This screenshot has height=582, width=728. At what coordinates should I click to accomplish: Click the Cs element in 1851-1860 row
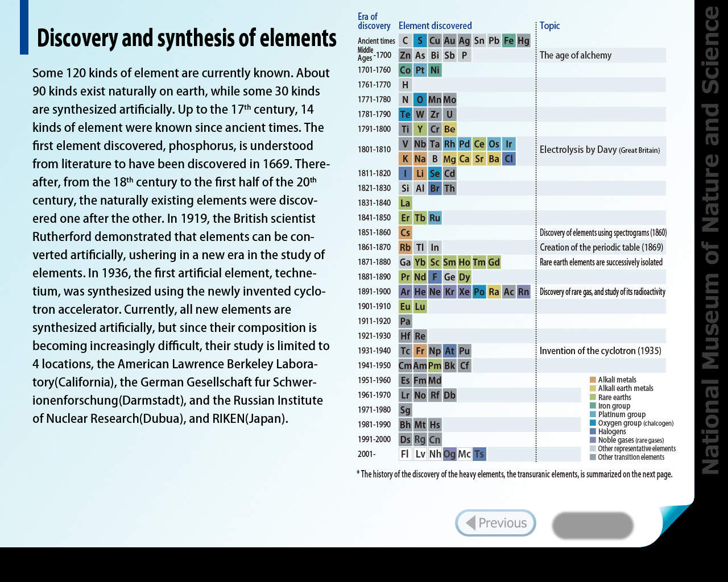[x=405, y=232]
